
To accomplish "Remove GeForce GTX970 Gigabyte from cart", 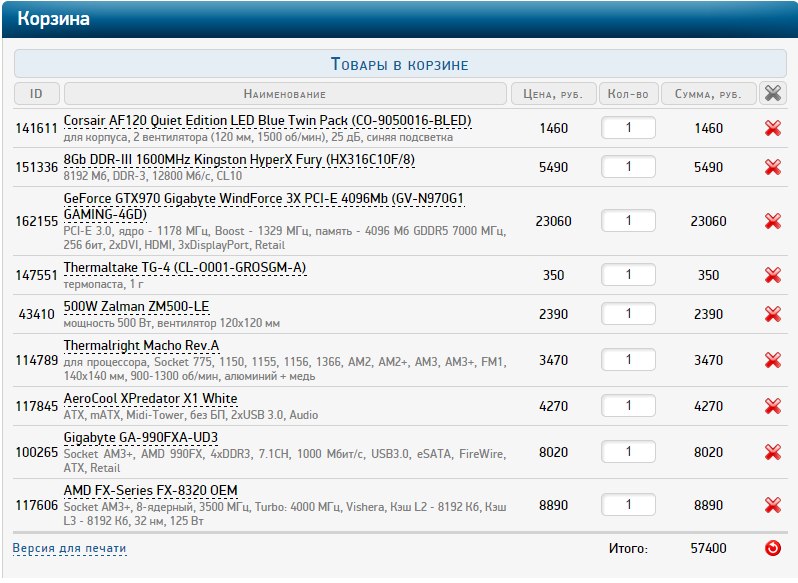I will [773, 221].
